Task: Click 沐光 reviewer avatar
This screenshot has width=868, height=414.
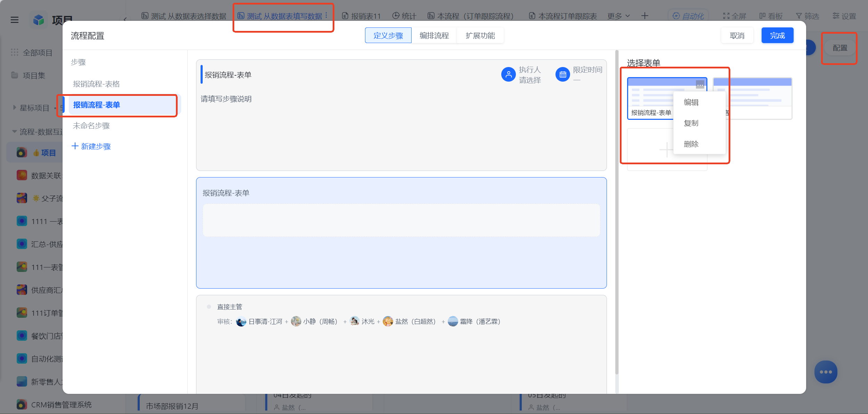Action: coord(354,322)
